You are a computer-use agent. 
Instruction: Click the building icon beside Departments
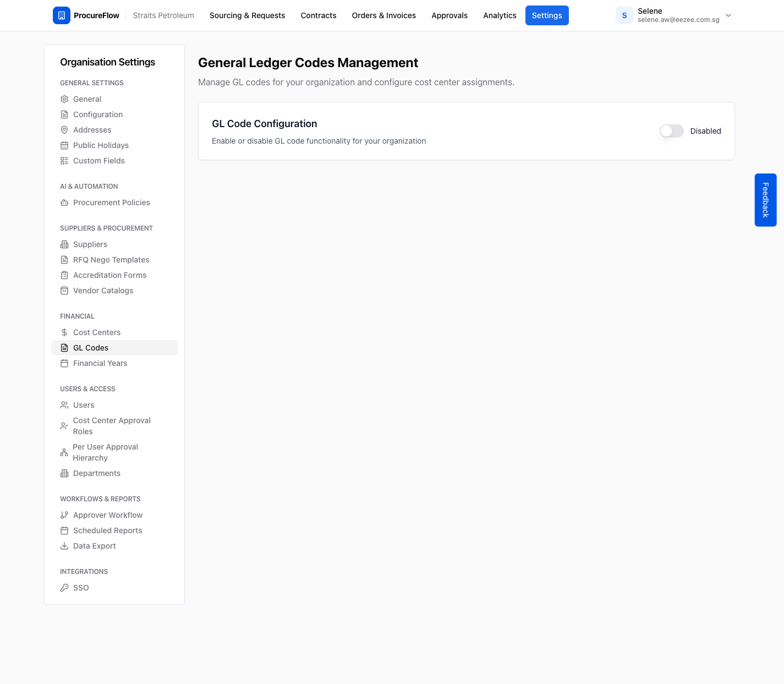click(64, 473)
